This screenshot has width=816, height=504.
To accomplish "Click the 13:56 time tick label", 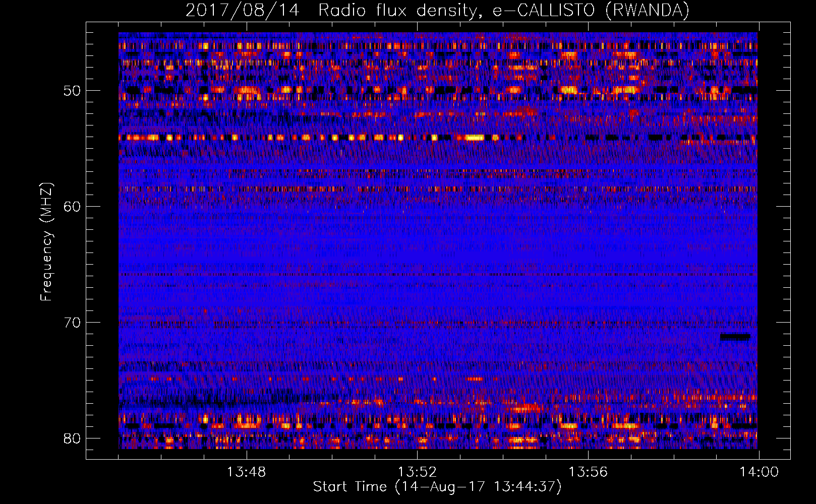I will 588,472.
